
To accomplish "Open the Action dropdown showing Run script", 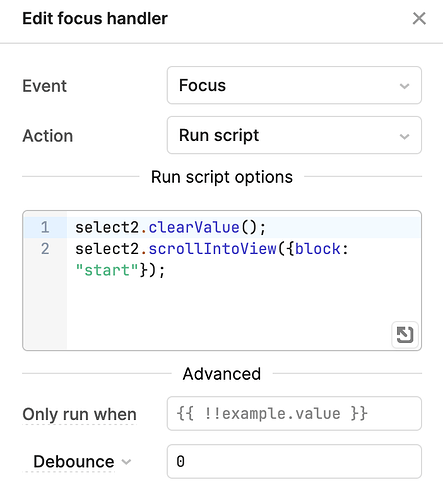I will tap(294, 135).
